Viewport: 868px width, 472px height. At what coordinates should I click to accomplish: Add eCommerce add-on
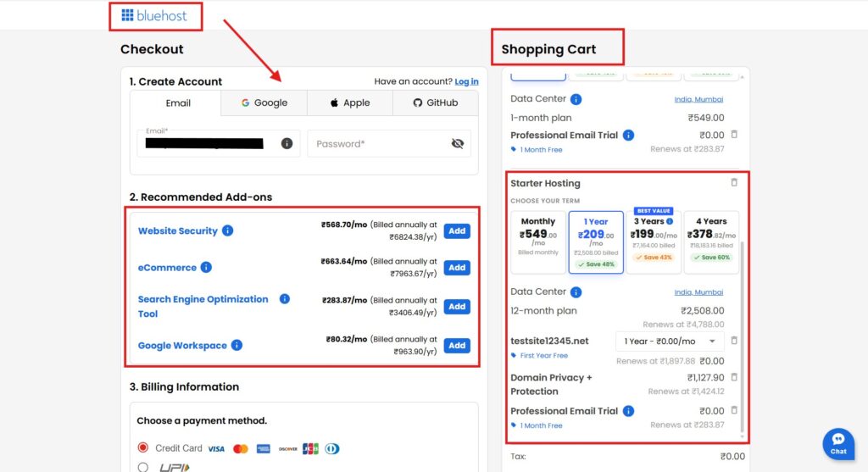(x=457, y=268)
